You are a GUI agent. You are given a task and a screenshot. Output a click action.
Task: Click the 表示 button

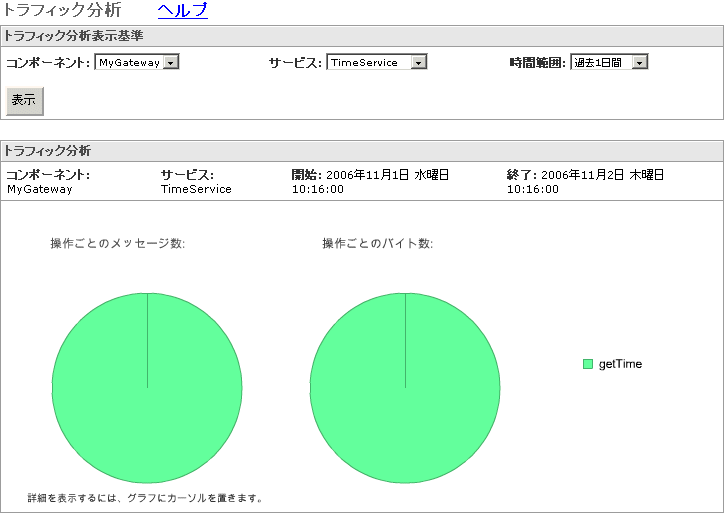(24, 101)
